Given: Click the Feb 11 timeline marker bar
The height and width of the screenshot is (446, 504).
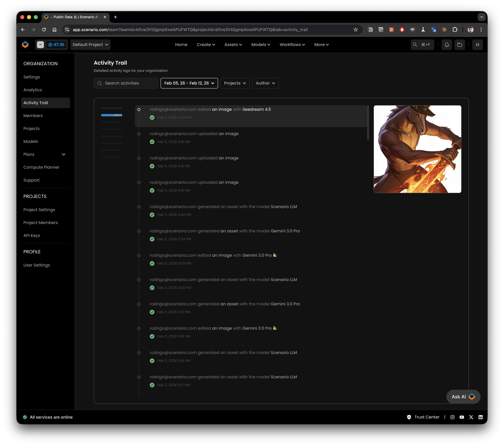Looking at the screenshot, I should pos(111,115).
